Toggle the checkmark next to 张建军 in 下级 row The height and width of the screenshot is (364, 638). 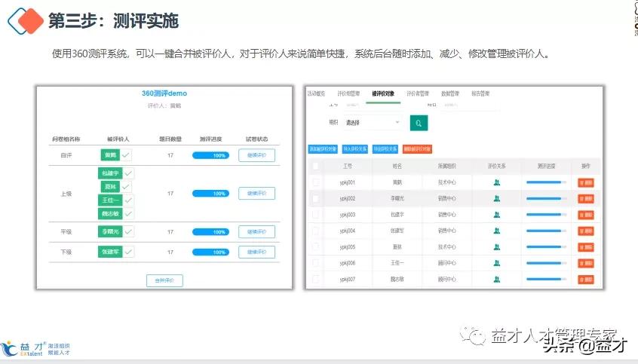(128, 252)
